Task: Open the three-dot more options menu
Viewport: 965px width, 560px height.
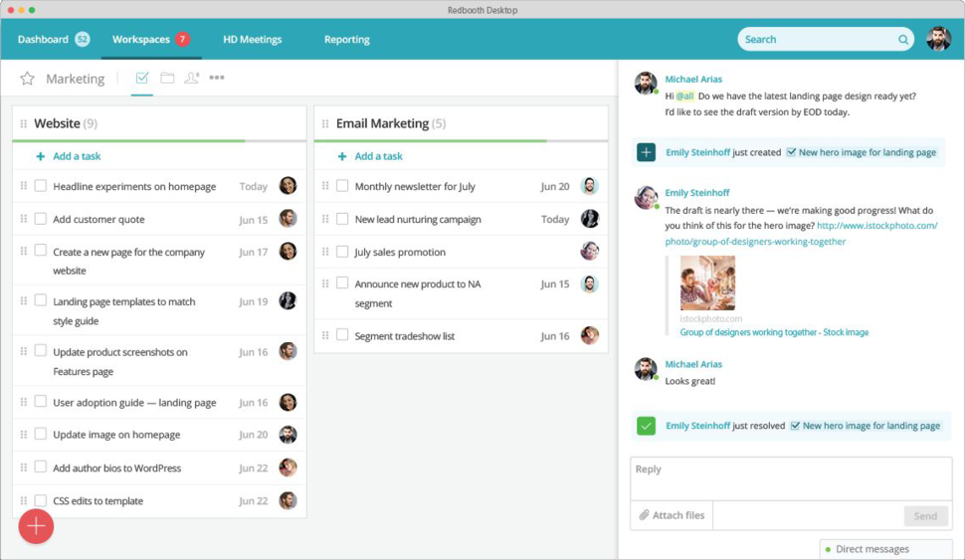Action: pyautogui.click(x=217, y=78)
